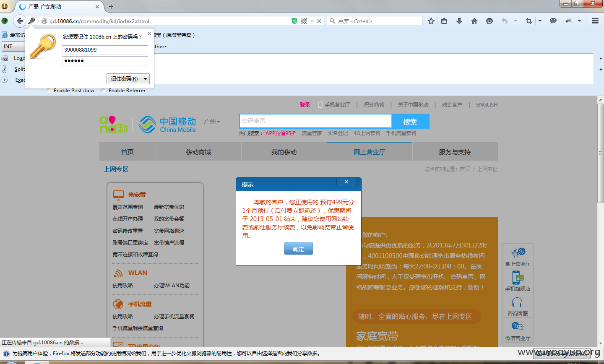Click the speech bubble toolbar icon
Viewport: 604px width, 364px height.
coord(553,21)
